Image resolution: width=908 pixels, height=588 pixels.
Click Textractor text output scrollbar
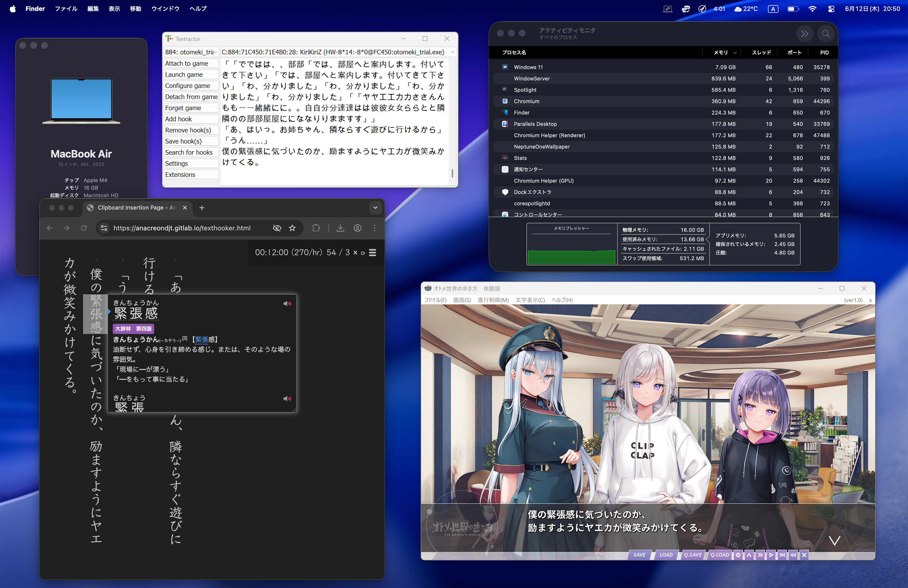[452, 173]
